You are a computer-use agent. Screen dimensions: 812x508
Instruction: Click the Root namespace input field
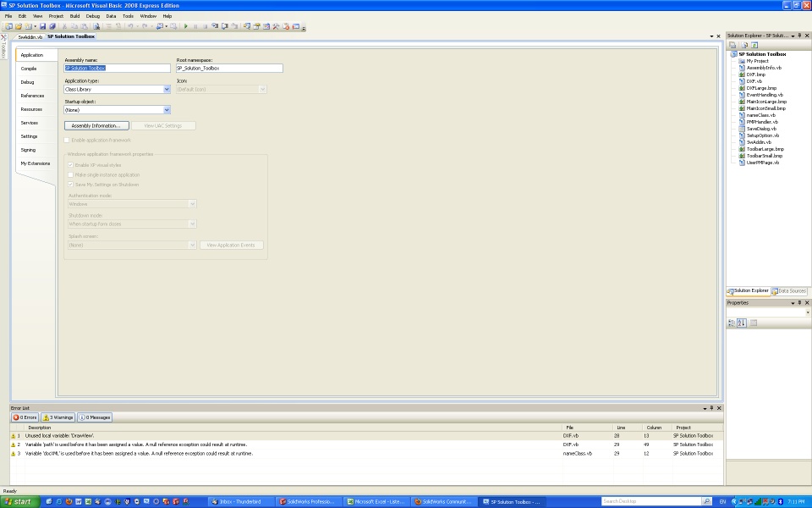229,68
